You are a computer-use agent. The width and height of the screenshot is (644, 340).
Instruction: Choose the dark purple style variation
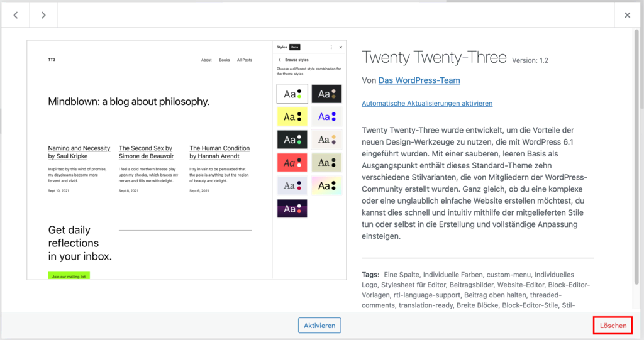click(x=292, y=208)
